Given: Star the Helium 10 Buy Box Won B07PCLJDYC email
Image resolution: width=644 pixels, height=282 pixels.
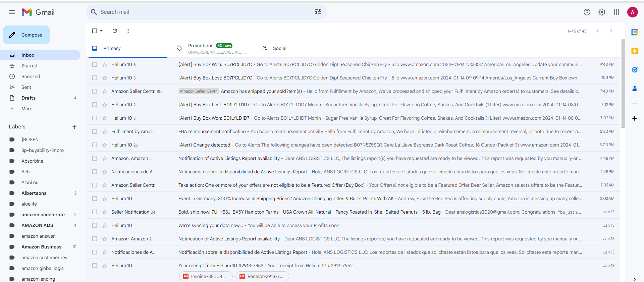Looking at the screenshot, I should click(105, 64).
